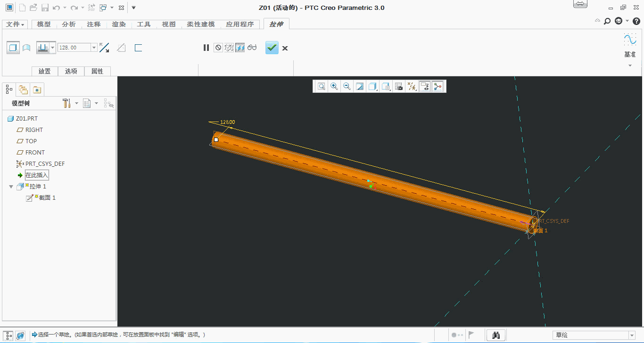Open the depth value history dropdown
Viewport: 644px width, 343px height.
tap(94, 48)
